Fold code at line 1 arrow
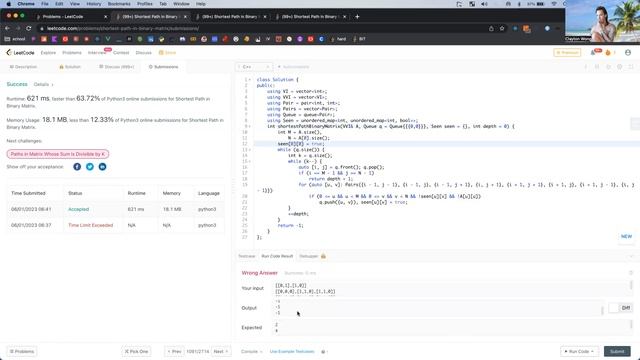 coord(250,80)
